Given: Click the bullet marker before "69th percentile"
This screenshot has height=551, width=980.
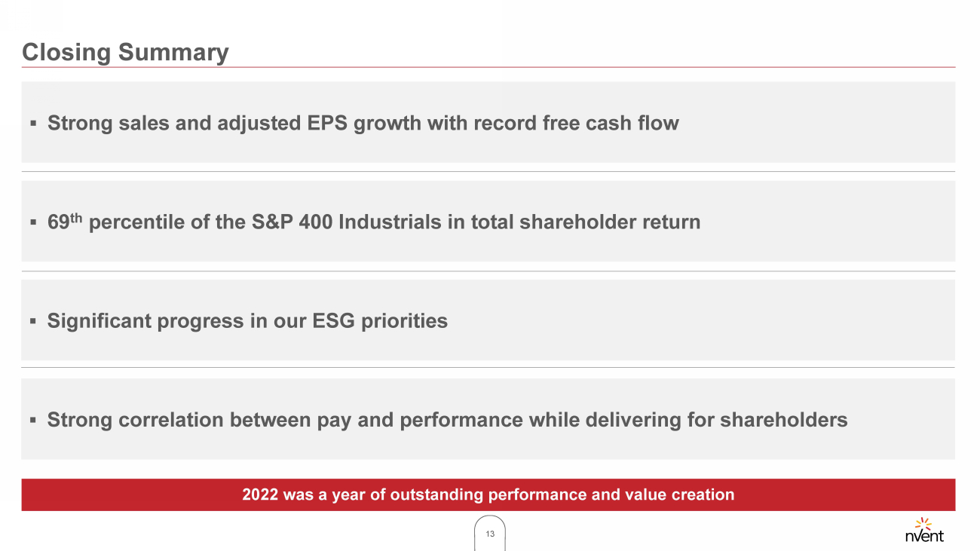Looking at the screenshot, I should (33, 222).
